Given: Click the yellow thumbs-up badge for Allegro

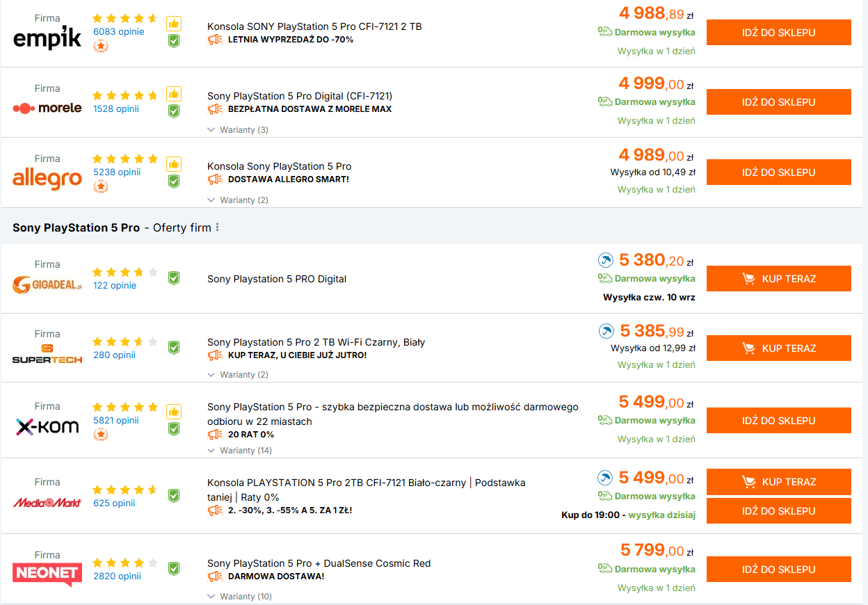Looking at the screenshot, I should coord(174,164).
